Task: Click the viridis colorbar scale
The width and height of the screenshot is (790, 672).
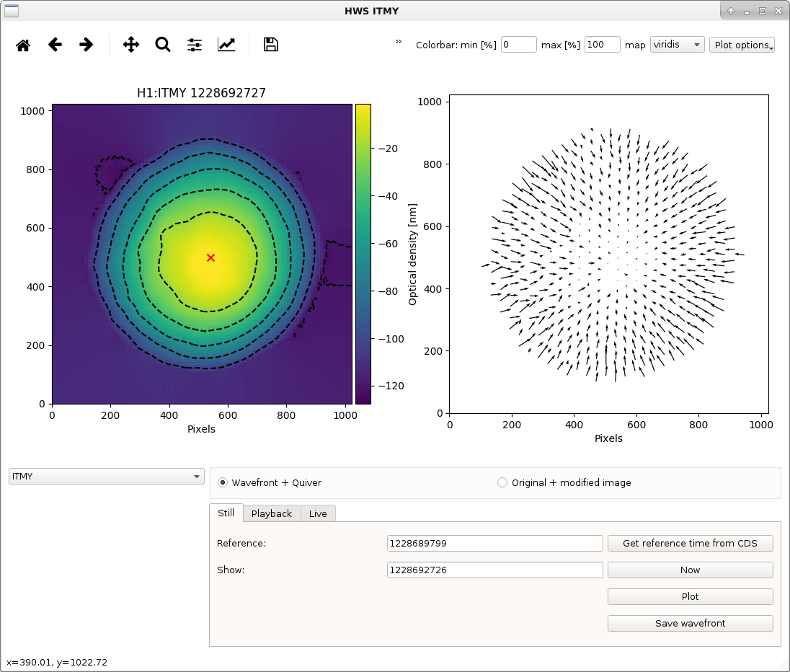Action: [x=363, y=254]
